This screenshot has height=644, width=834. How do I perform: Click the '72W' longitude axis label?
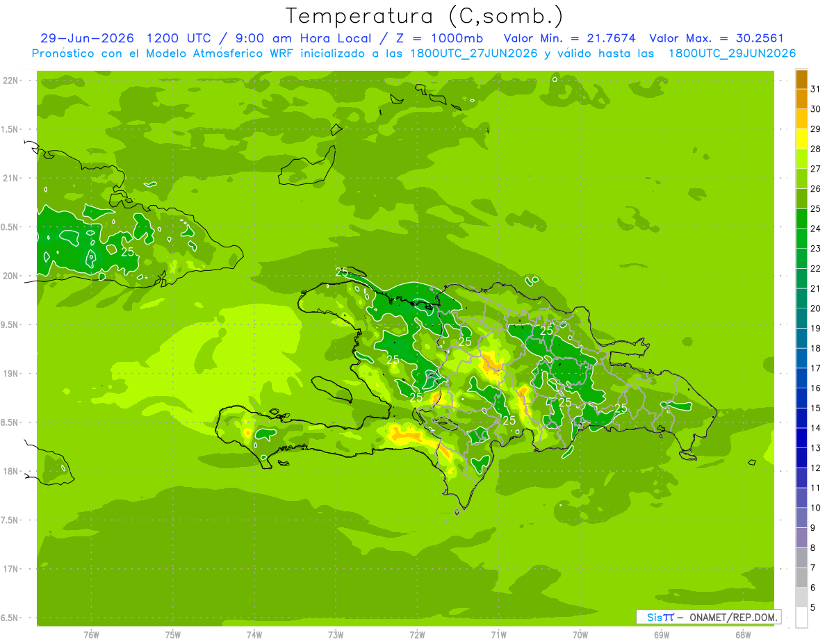click(x=417, y=635)
